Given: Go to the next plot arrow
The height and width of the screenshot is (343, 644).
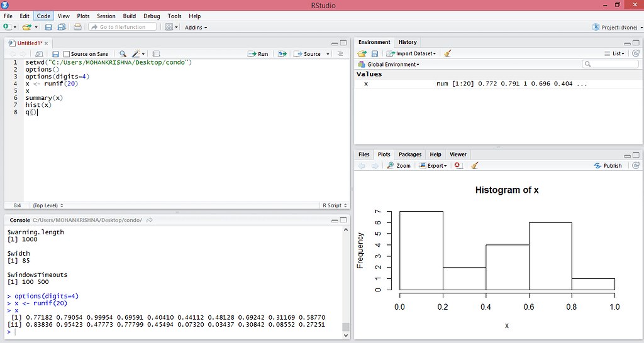Looking at the screenshot, I should coord(375,166).
